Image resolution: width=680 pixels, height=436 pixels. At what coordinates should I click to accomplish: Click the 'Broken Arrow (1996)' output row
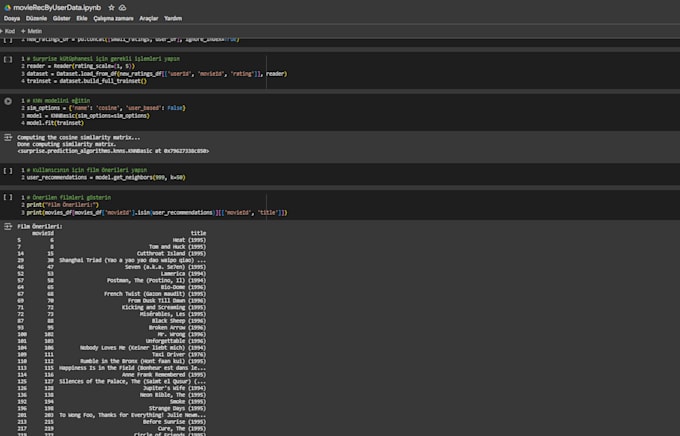(112, 328)
